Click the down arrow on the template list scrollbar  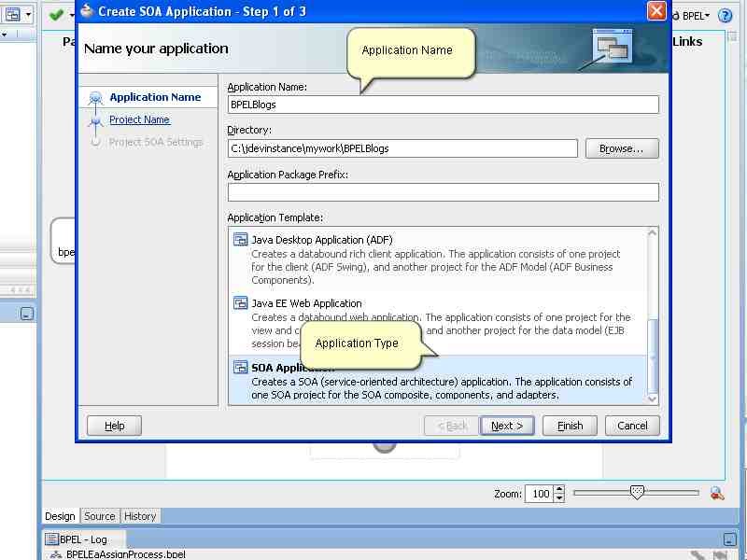[654, 398]
